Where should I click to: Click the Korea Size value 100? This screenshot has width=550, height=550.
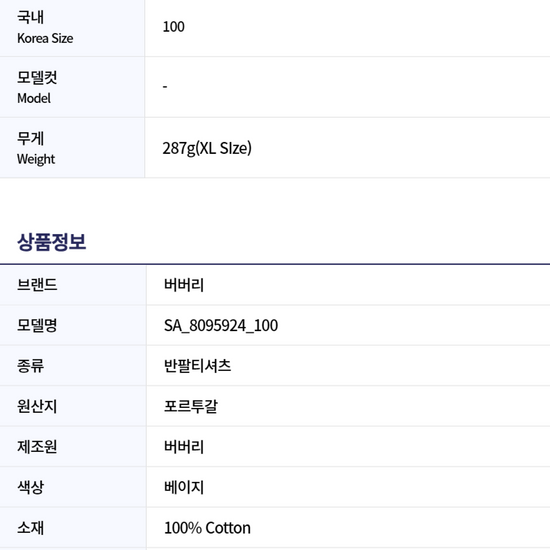[x=174, y=27]
